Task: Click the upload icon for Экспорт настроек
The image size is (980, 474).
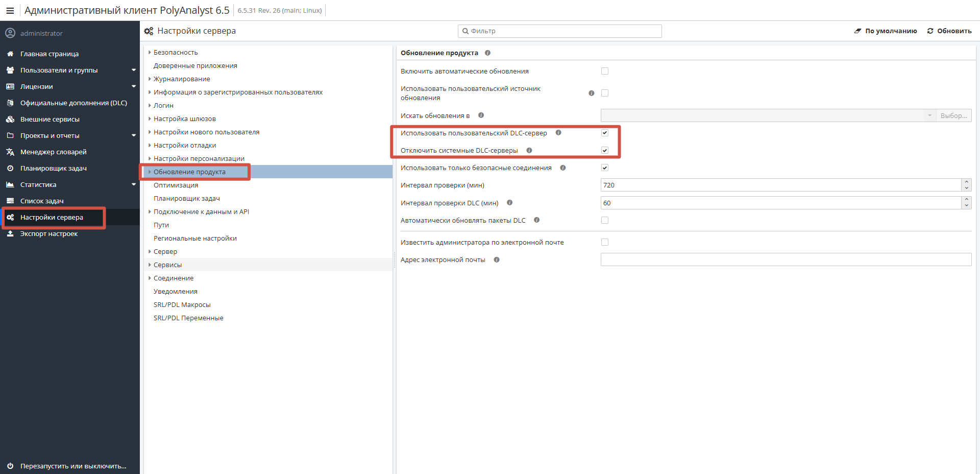Action: [x=10, y=233]
